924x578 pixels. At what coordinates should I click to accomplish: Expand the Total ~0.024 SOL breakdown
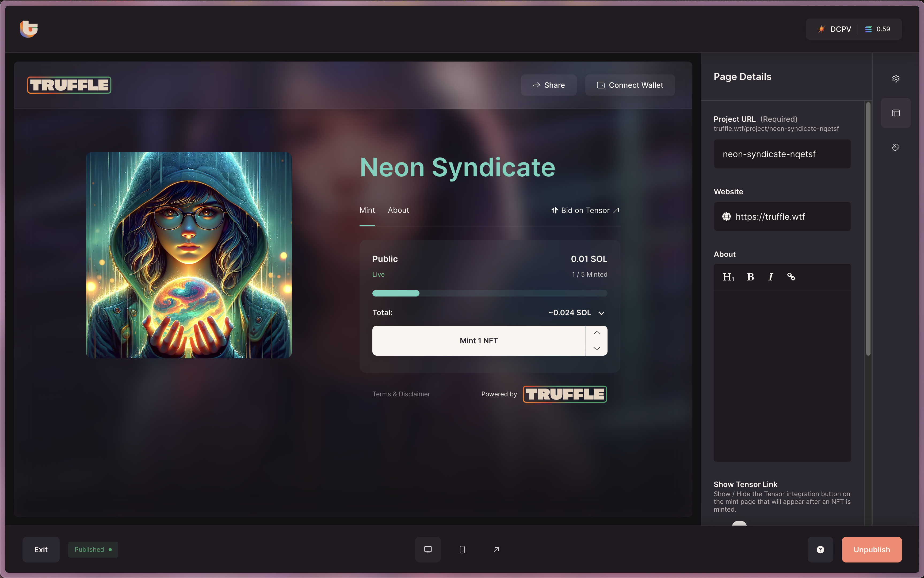[x=601, y=313]
